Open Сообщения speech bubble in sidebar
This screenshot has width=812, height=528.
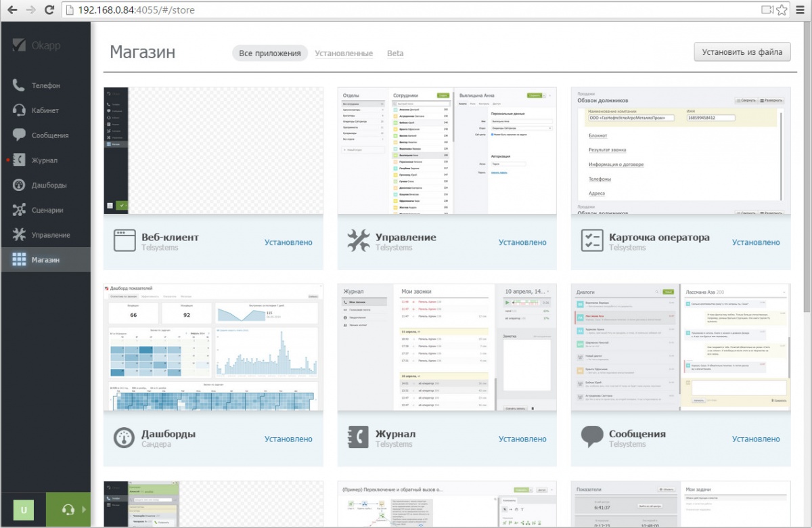pyautogui.click(x=19, y=135)
